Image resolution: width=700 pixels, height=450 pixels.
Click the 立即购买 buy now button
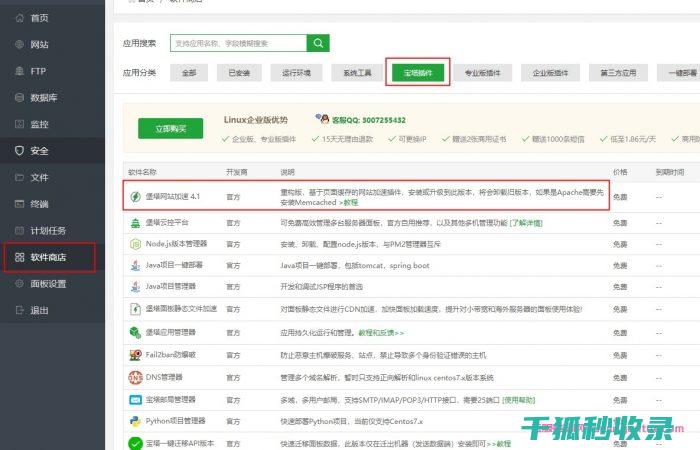(x=171, y=129)
